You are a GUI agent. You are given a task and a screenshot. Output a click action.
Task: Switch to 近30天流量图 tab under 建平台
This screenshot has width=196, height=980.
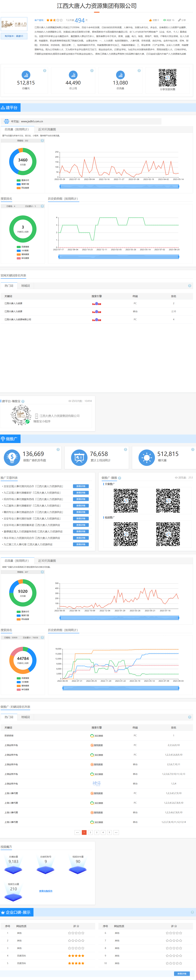pyautogui.click(x=47, y=129)
